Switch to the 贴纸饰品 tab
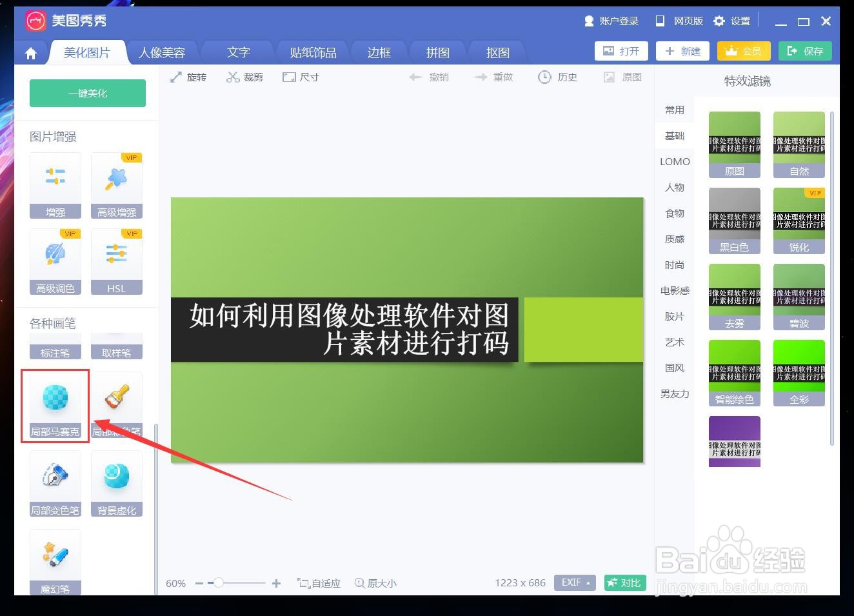This screenshot has width=854, height=616. tap(313, 53)
